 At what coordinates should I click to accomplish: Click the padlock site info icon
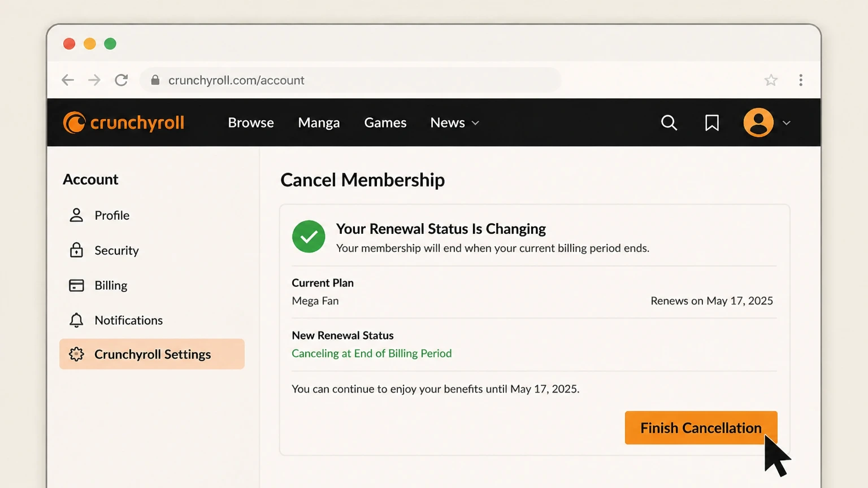[x=155, y=80]
